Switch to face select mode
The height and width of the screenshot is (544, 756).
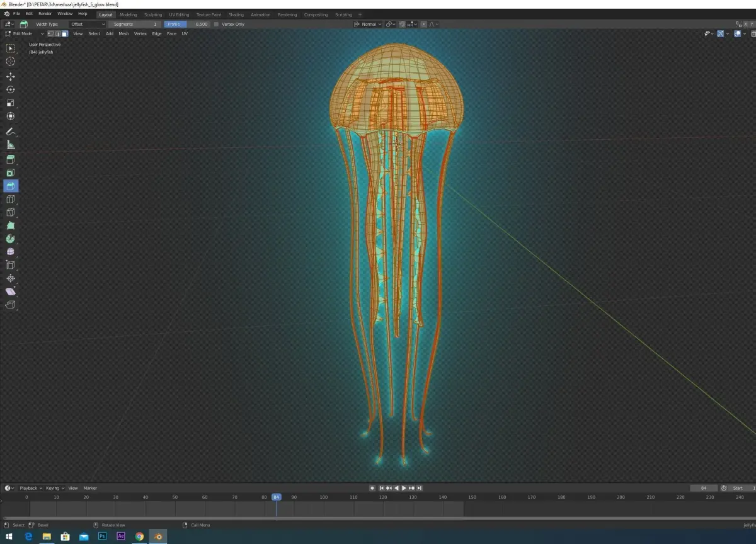tap(65, 33)
